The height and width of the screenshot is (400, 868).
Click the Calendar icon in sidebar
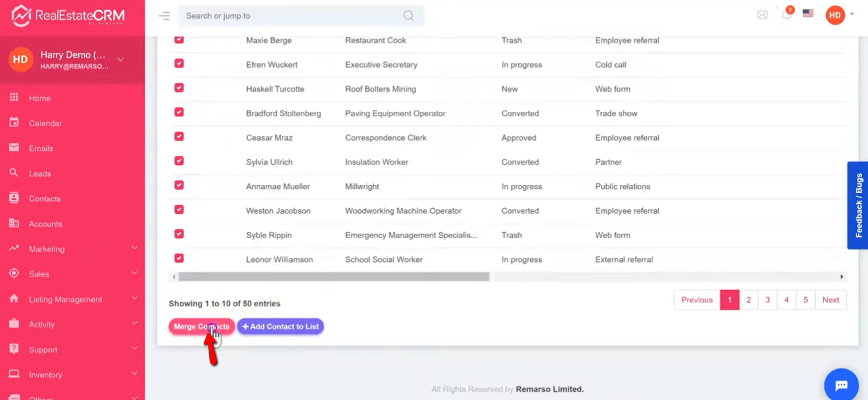[14, 123]
